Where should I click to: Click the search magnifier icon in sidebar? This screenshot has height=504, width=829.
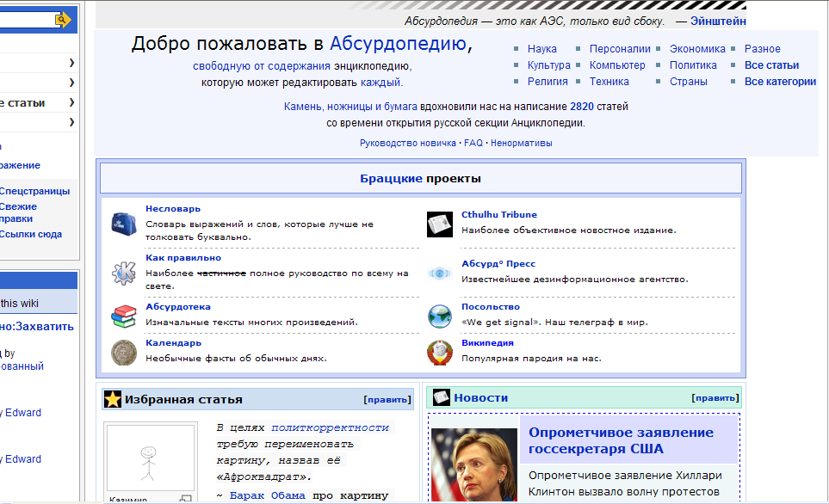pyautogui.click(x=62, y=19)
